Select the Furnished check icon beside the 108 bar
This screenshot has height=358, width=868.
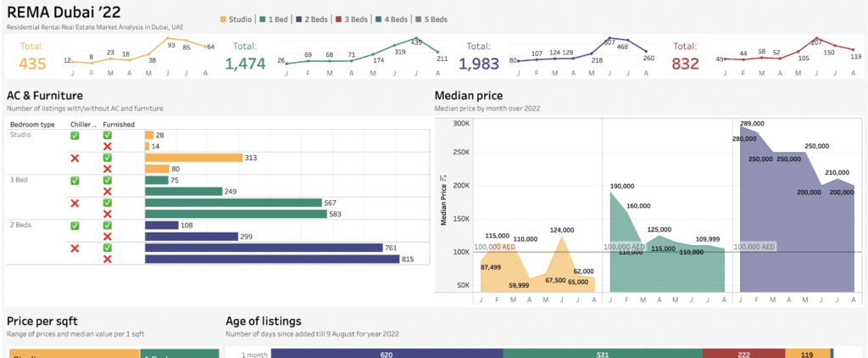click(x=108, y=226)
